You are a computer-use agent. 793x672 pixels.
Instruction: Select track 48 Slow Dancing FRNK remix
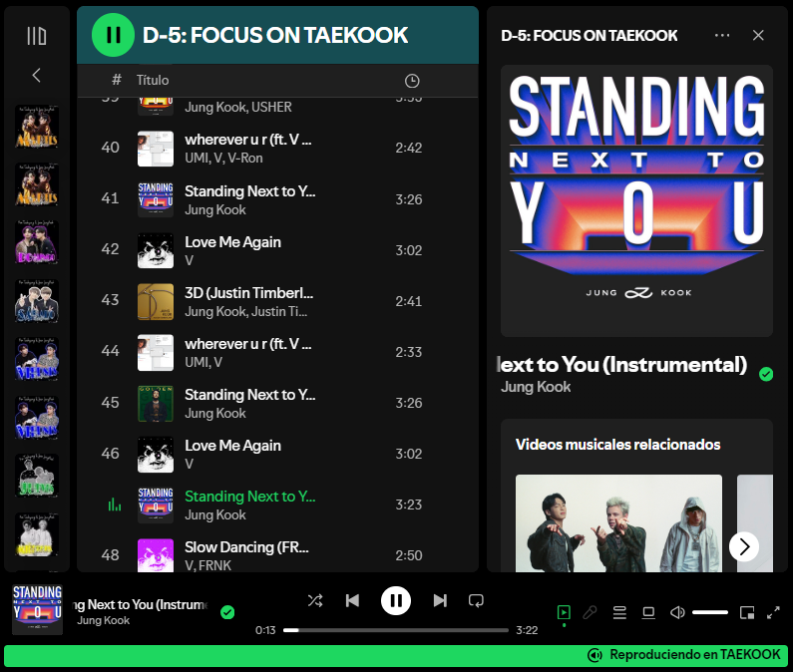click(277, 553)
